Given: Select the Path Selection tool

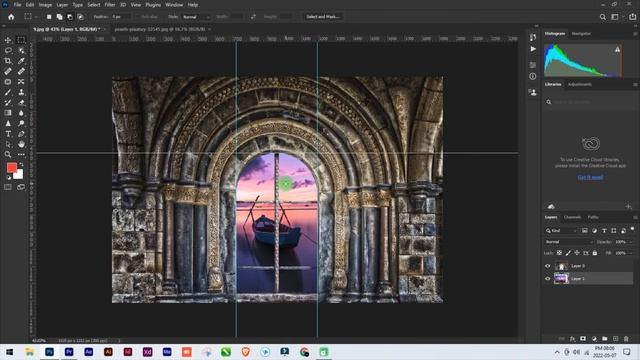Looking at the screenshot, I should [x=8, y=144].
